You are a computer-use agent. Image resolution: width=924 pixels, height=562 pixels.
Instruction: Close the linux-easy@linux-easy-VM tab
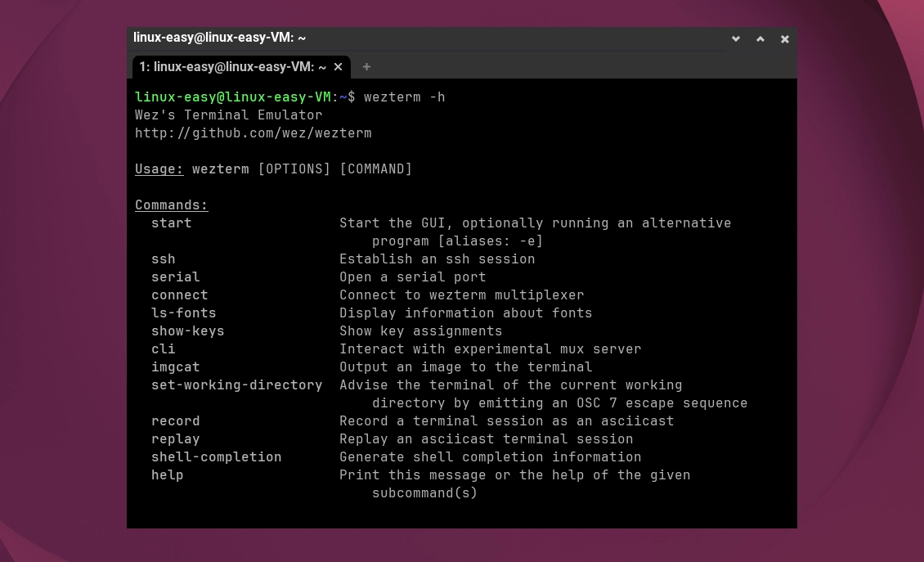tap(339, 66)
